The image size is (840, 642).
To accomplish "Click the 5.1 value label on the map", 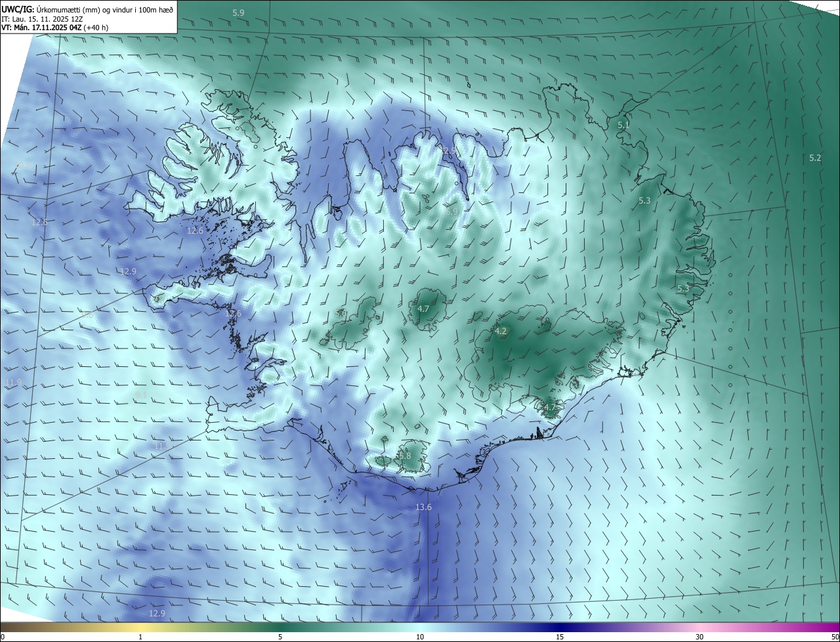I will point(623,125).
